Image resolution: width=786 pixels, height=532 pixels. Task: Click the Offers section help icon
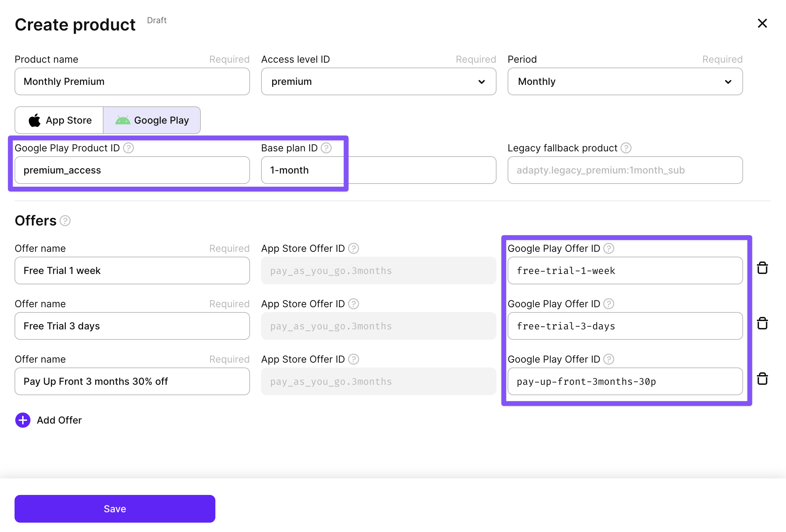[x=65, y=221]
